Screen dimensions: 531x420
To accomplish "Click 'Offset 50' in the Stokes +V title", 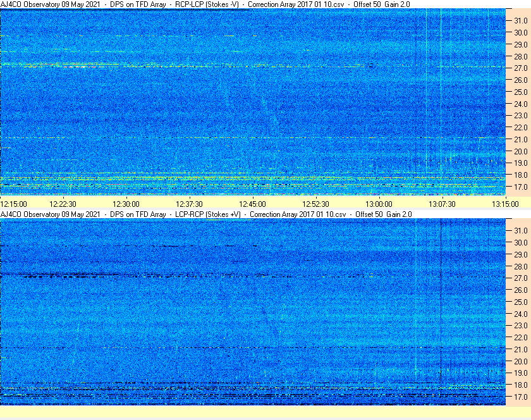I will (x=369, y=214).
